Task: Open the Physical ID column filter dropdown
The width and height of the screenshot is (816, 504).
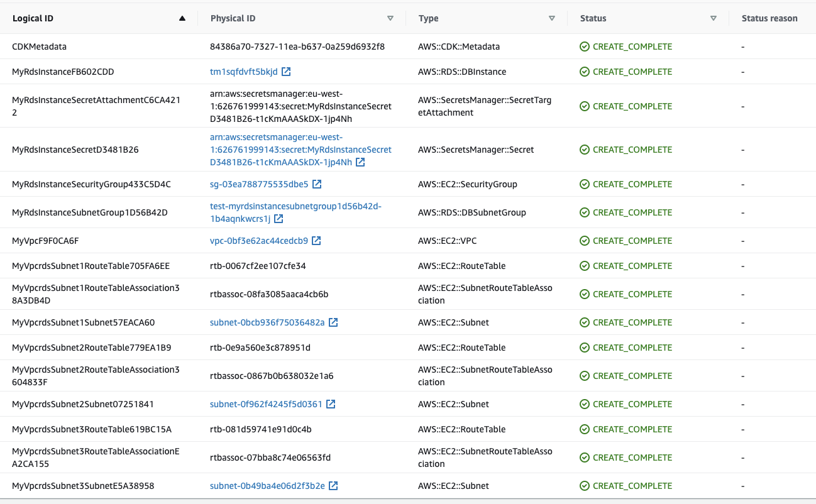Action: pos(390,18)
